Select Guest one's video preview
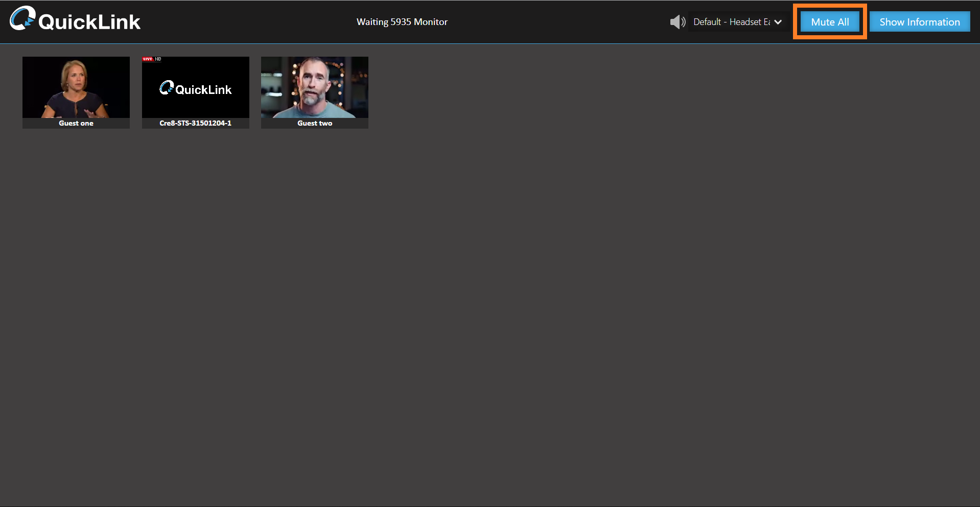The image size is (980, 507). click(x=76, y=87)
